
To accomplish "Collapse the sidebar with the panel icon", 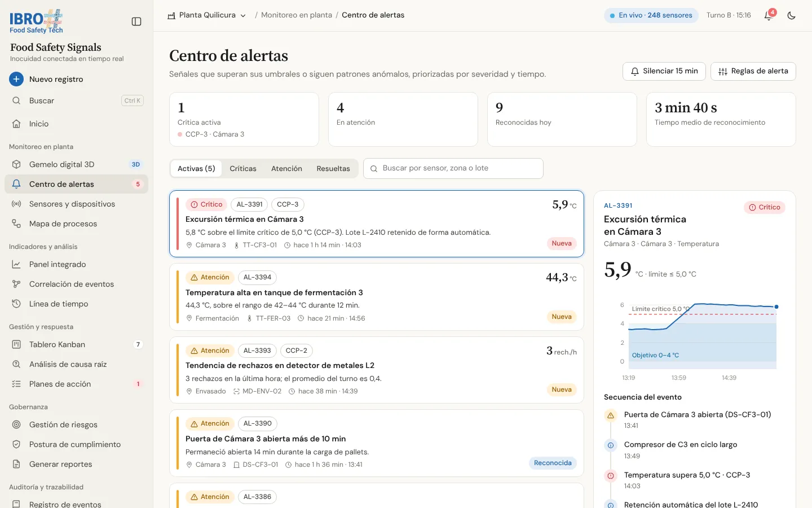I will [136, 21].
